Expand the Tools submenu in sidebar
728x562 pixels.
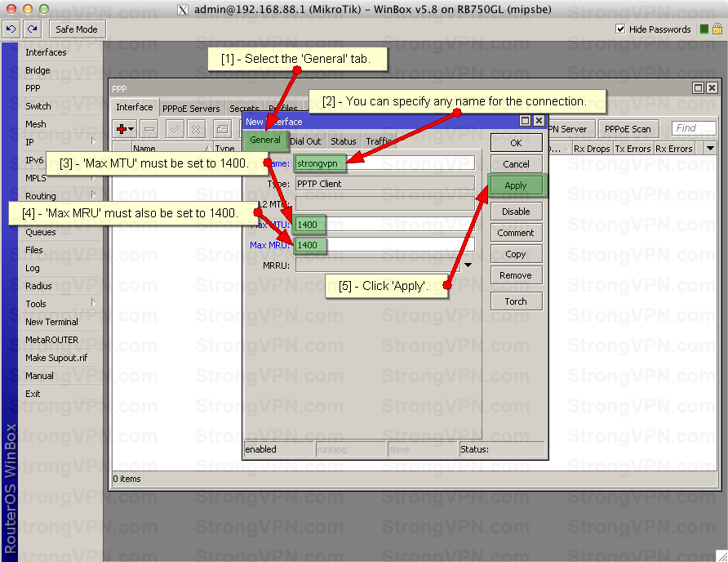pos(94,304)
